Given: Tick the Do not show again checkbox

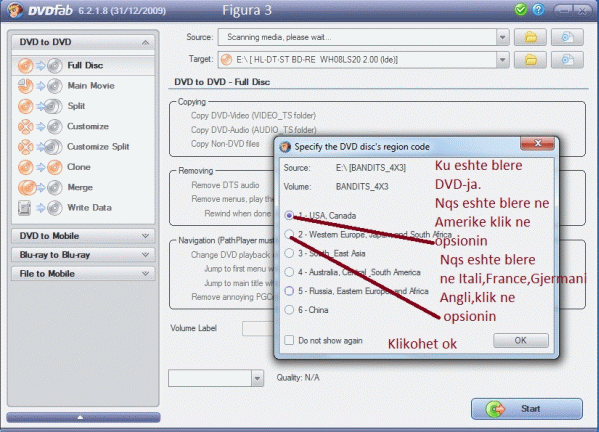Looking at the screenshot, I should (289, 340).
